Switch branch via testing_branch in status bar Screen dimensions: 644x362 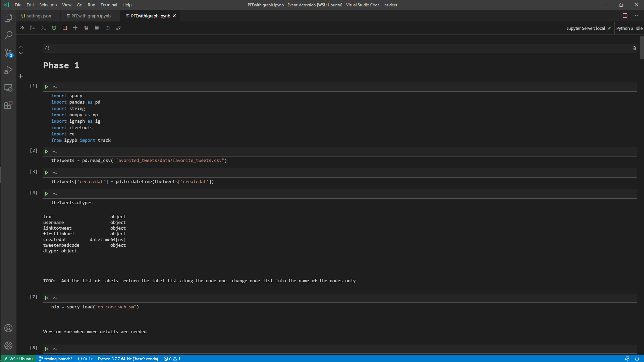pos(55,359)
